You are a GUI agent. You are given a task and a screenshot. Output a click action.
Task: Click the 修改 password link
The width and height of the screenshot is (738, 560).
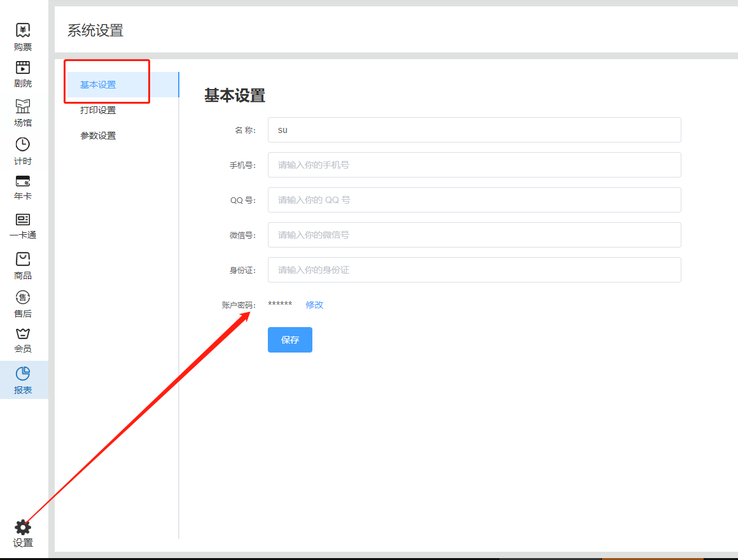pos(314,305)
